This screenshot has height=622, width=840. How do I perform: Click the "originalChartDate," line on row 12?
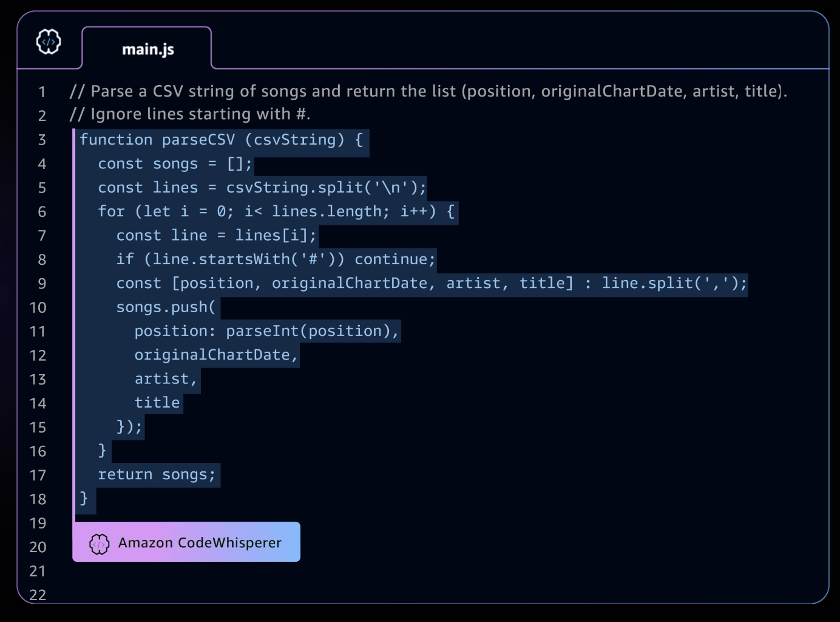tap(216, 355)
